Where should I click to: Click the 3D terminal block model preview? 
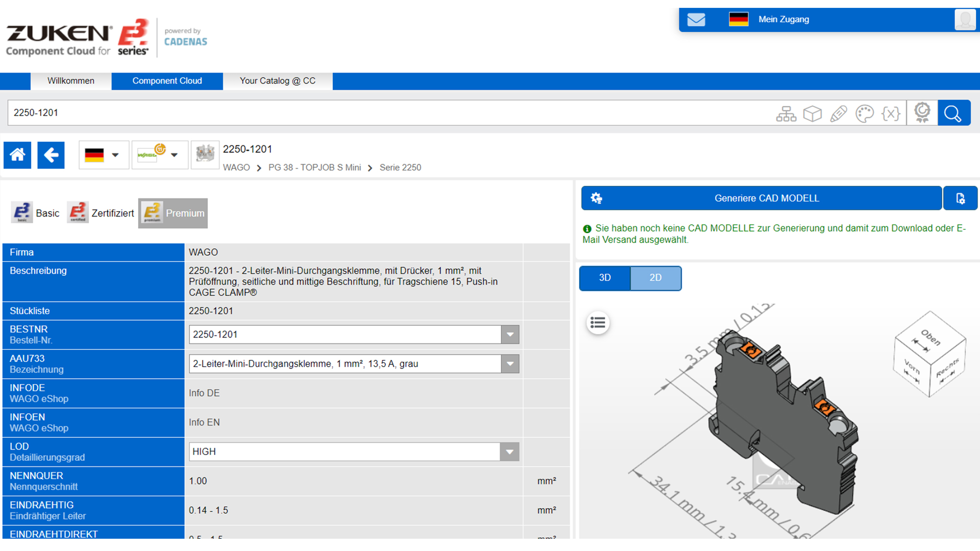click(x=784, y=421)
